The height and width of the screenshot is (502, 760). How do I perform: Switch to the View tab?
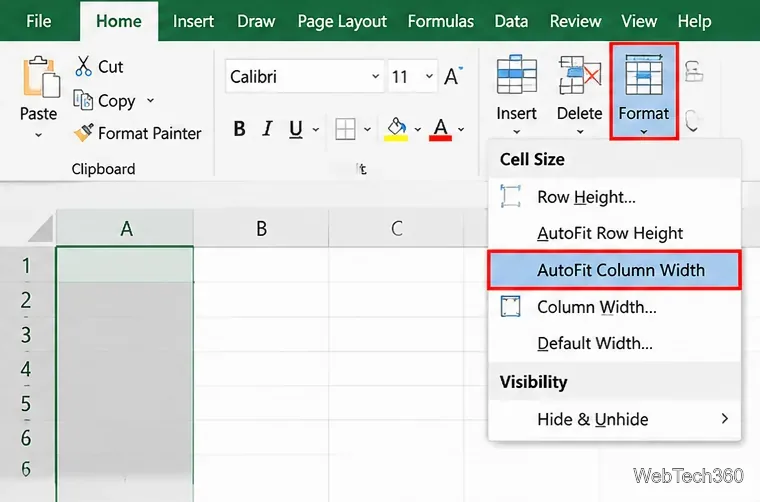(x=639, y=21)
